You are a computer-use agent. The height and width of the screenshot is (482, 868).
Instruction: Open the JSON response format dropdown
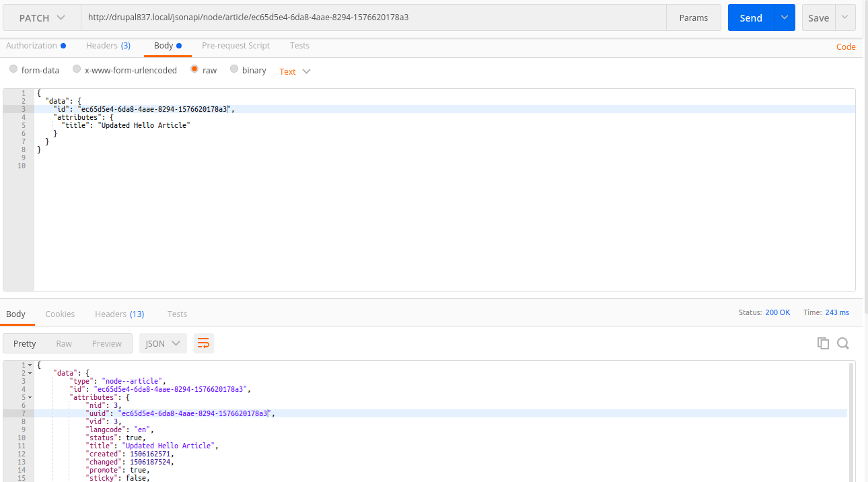162,343
